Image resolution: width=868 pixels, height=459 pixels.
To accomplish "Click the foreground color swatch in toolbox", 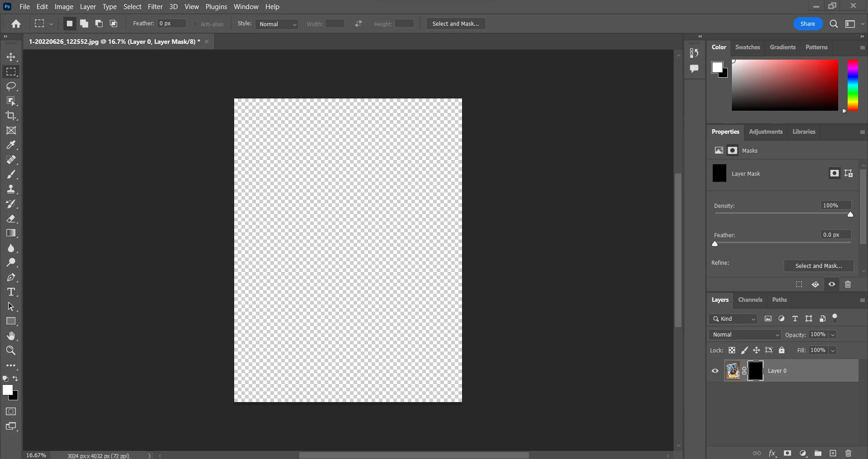I will 8,390.
